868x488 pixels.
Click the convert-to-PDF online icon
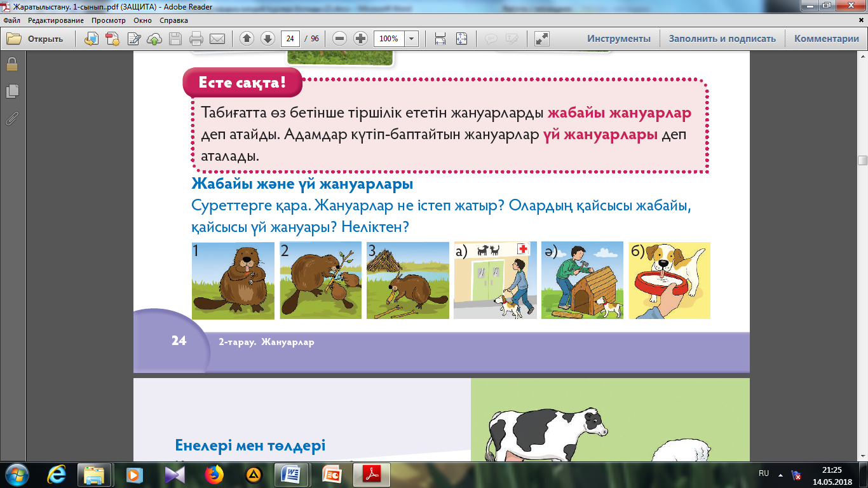[92, 39]
